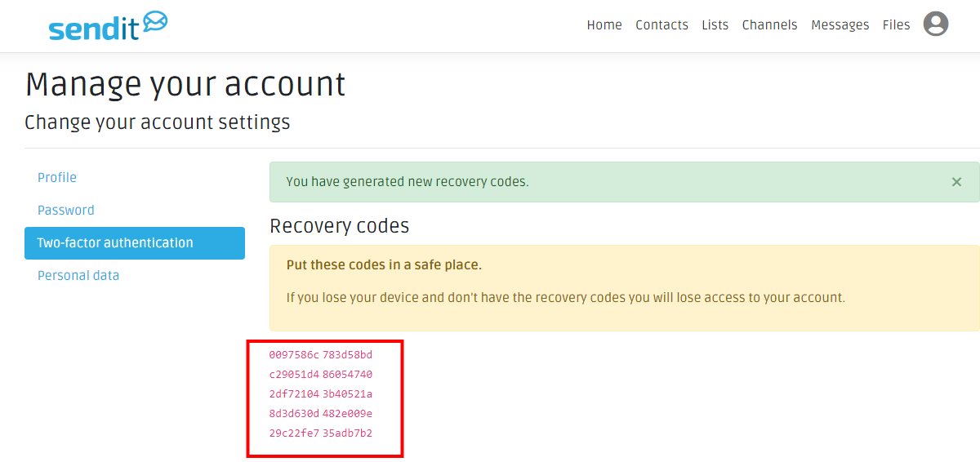Dismiss the recovery codes generated alert

tap(956, 182)
